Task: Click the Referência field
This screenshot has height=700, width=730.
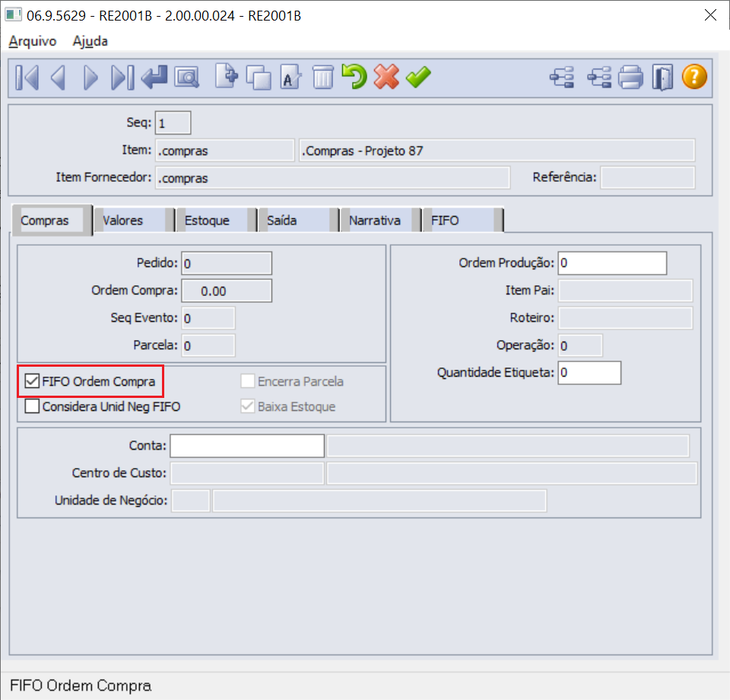Action: 648,177
